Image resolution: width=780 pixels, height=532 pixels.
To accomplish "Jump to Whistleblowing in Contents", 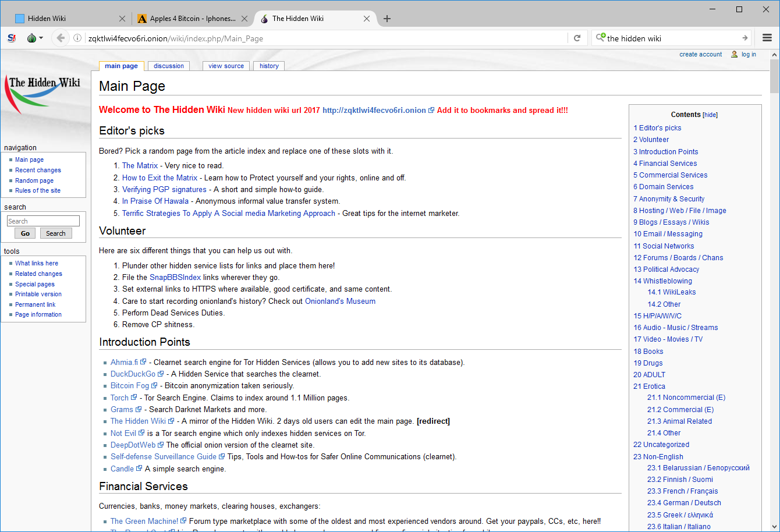I will pos(662,281).
